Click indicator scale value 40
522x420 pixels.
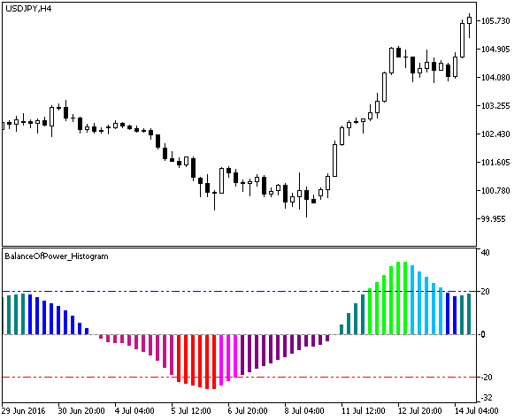(x=486, y=253)
